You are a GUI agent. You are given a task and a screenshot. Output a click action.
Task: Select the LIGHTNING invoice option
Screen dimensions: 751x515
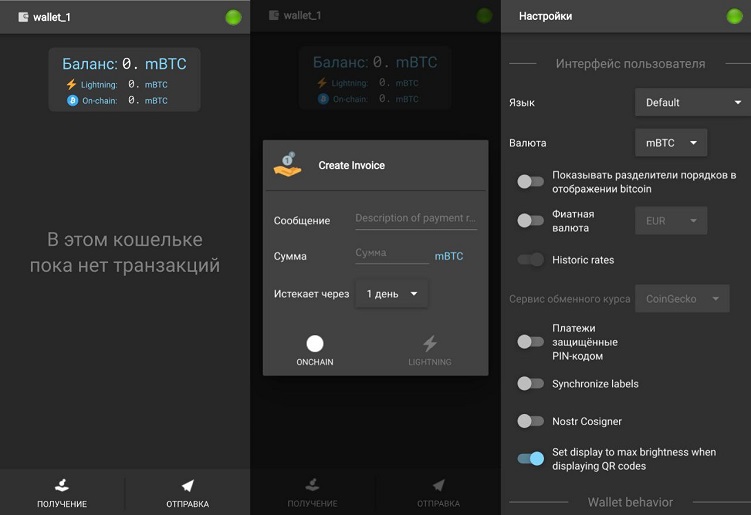click(429, 349)
